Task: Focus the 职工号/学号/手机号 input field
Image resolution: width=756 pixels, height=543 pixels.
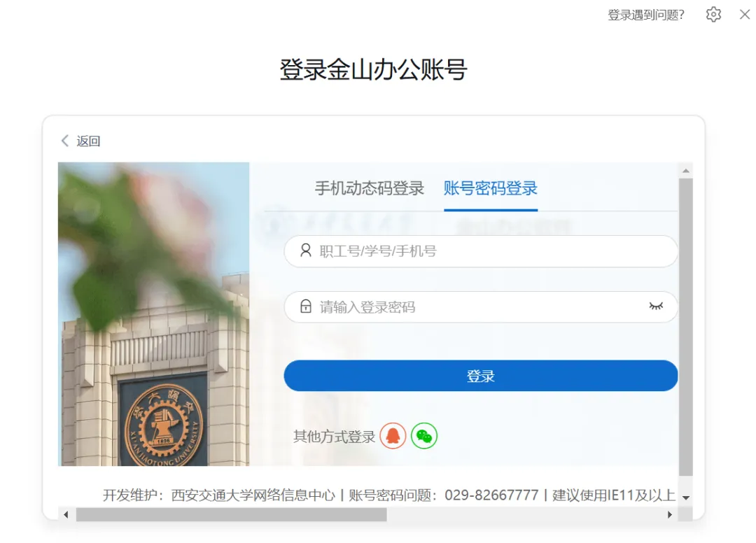Action: [481, 251]
